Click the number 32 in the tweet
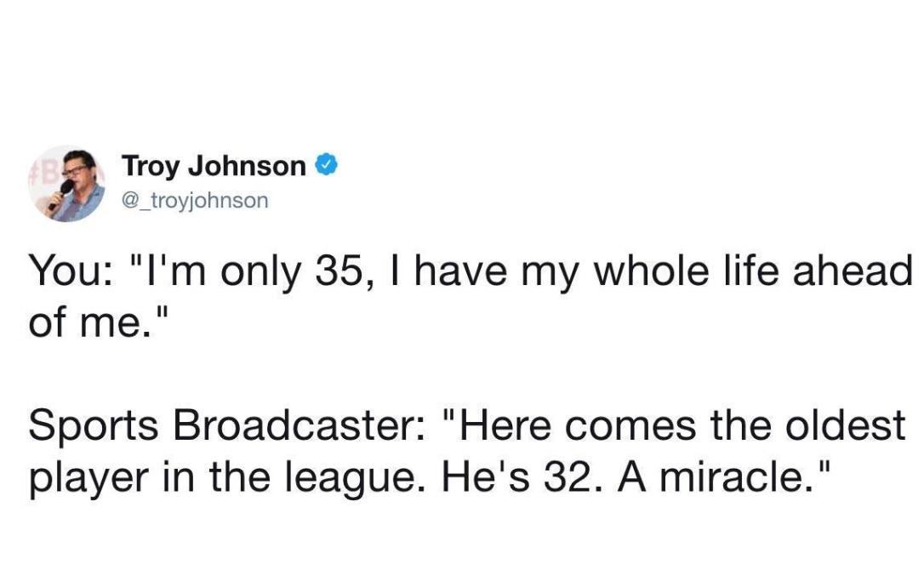The height and width of the screenshot is (587, 924). tap(571, 479)
